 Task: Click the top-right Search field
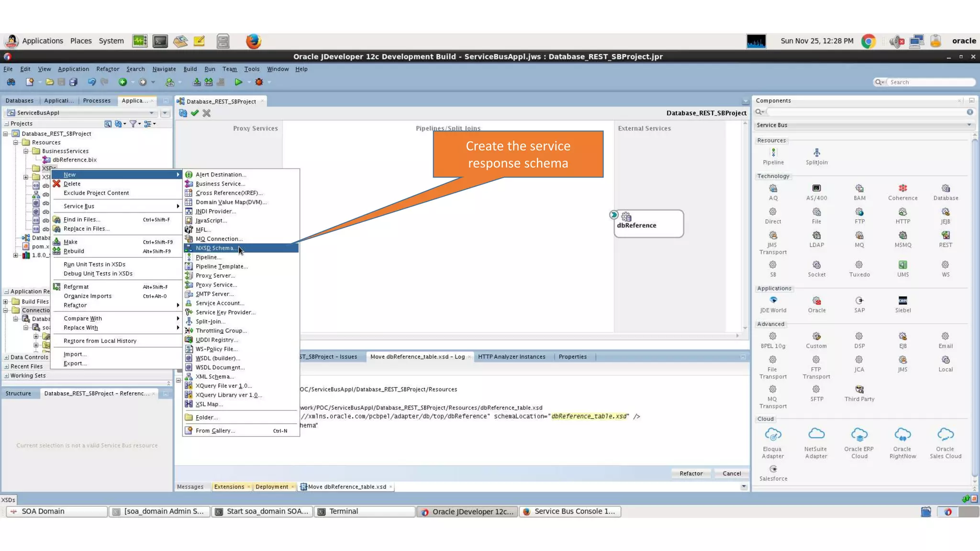click(930, 82)
